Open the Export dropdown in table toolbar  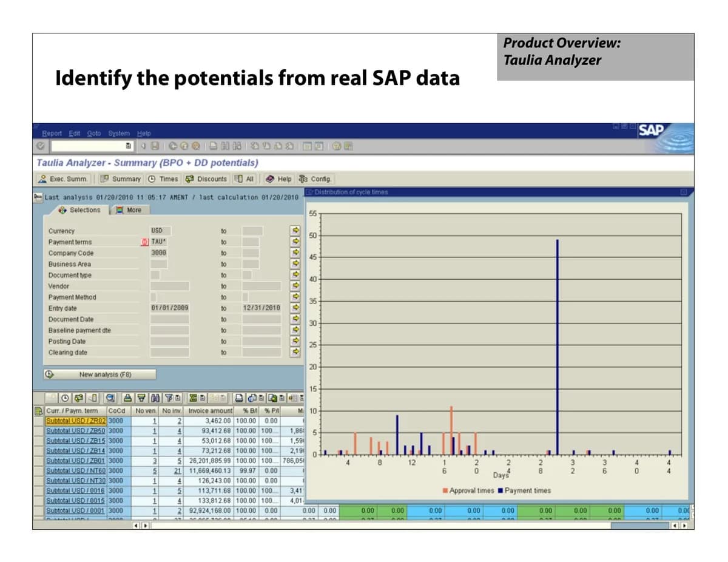pyautogui.click(x=282, y=398)
